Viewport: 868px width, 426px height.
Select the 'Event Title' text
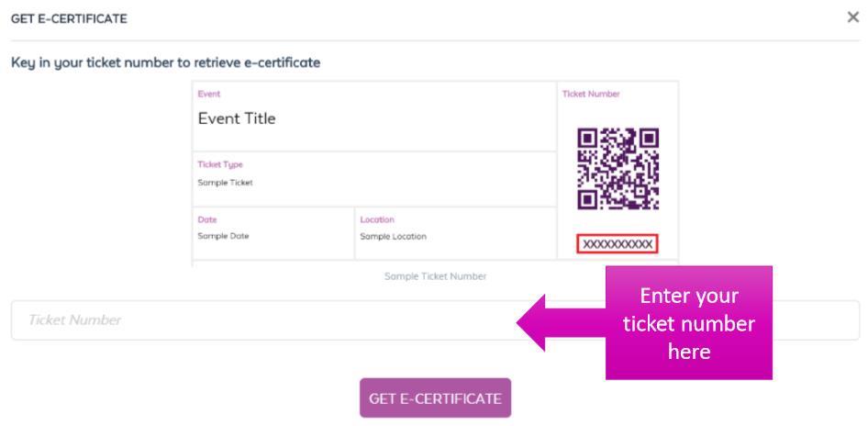click(x=237, y=118)
